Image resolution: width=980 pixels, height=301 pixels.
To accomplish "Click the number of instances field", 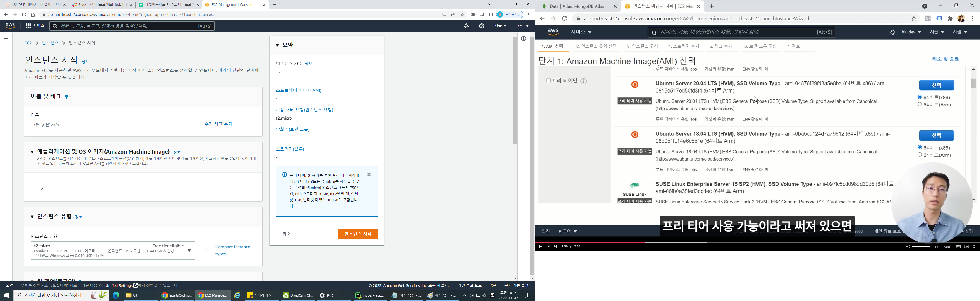I will point(327,74).
